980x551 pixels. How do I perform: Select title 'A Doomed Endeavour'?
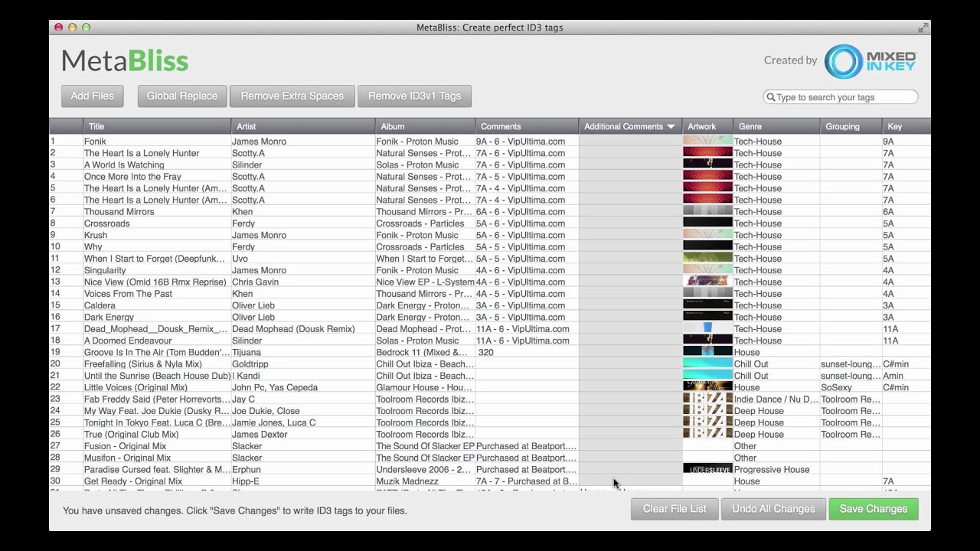pos(128,341)
